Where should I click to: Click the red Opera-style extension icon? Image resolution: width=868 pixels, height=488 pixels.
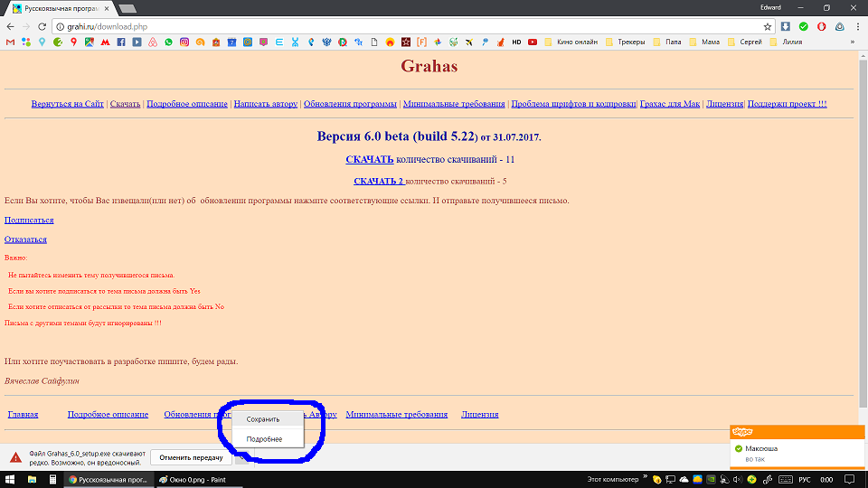pos(822,26)
